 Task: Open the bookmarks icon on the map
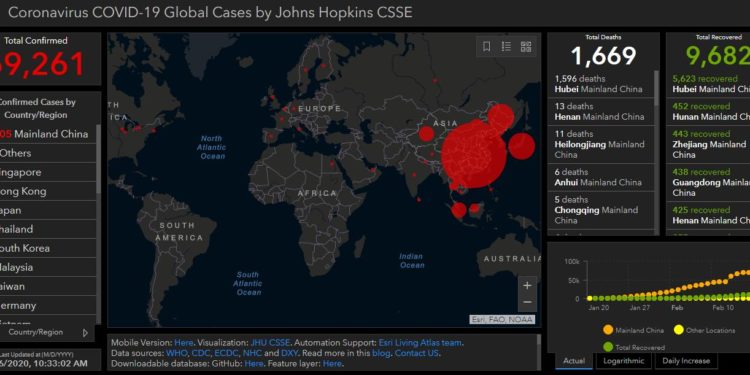[486, 46]
